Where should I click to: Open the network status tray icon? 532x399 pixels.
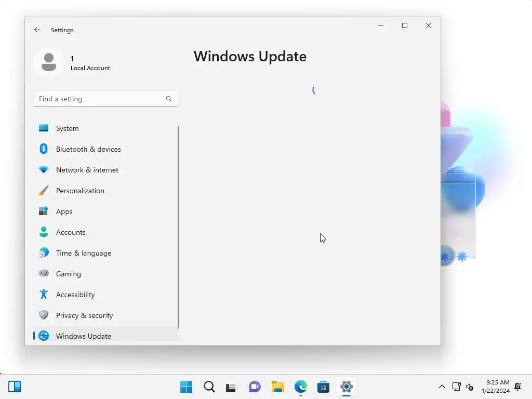[456, 387]
